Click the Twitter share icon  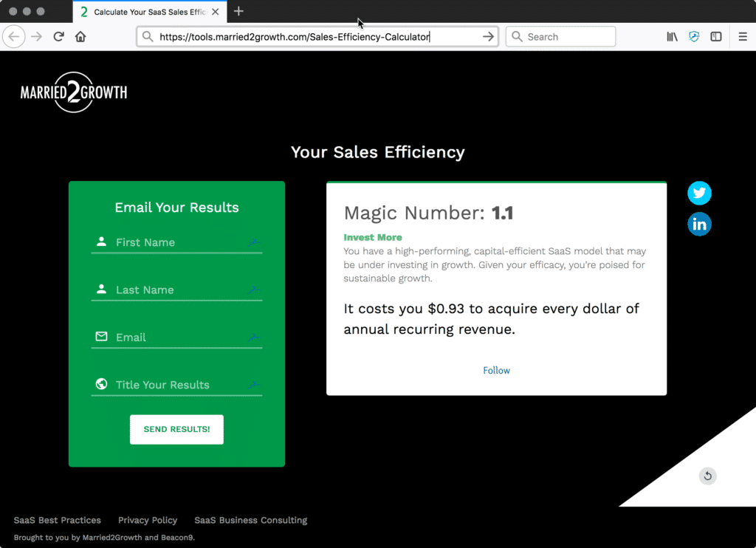[x=699, y=193]
